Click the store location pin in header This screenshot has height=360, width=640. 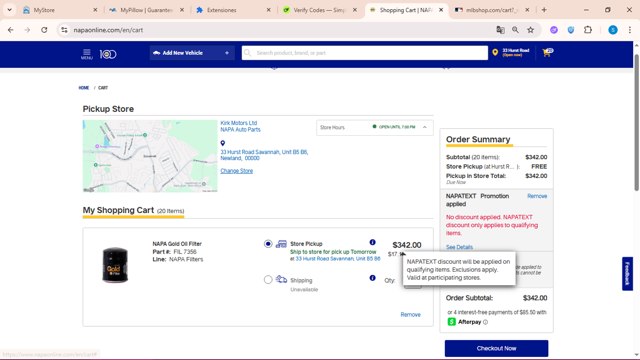point(495,52)
